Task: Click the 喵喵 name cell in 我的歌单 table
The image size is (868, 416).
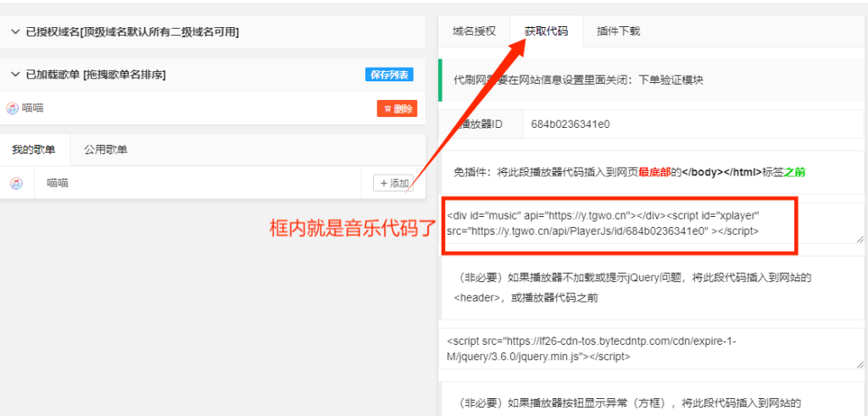Action: pos(57,183)
